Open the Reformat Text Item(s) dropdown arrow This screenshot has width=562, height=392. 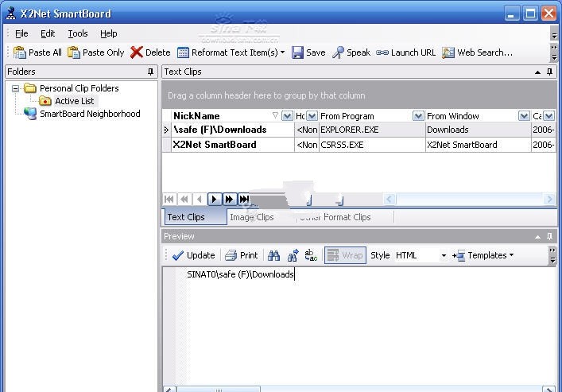click(283, 52)
